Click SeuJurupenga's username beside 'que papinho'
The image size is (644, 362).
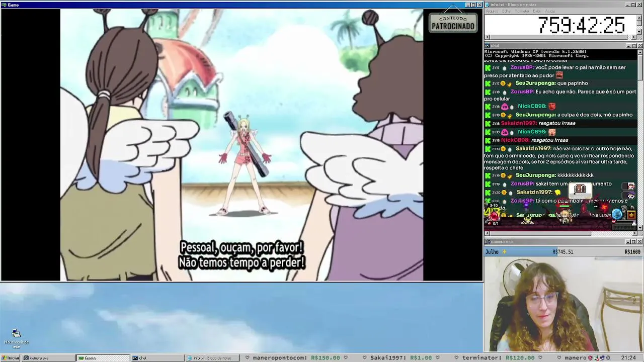click(x=535, y=83)
